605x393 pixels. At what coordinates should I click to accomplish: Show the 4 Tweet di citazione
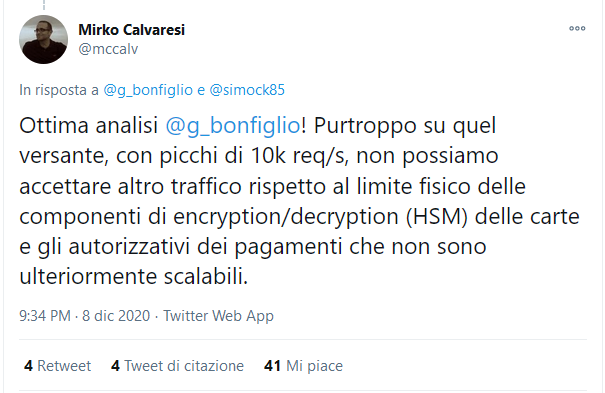(x=177, y=366)
